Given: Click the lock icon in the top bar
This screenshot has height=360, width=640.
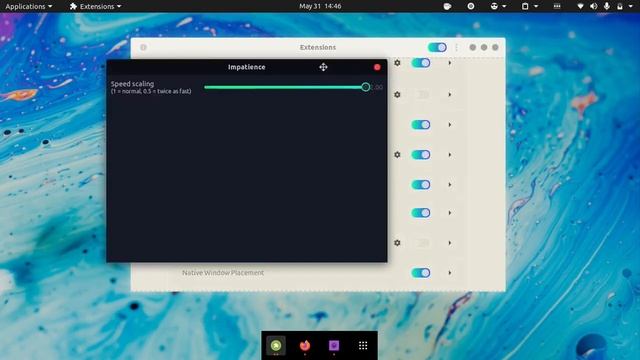Looking at the screenshot, I should pos(620,6).
